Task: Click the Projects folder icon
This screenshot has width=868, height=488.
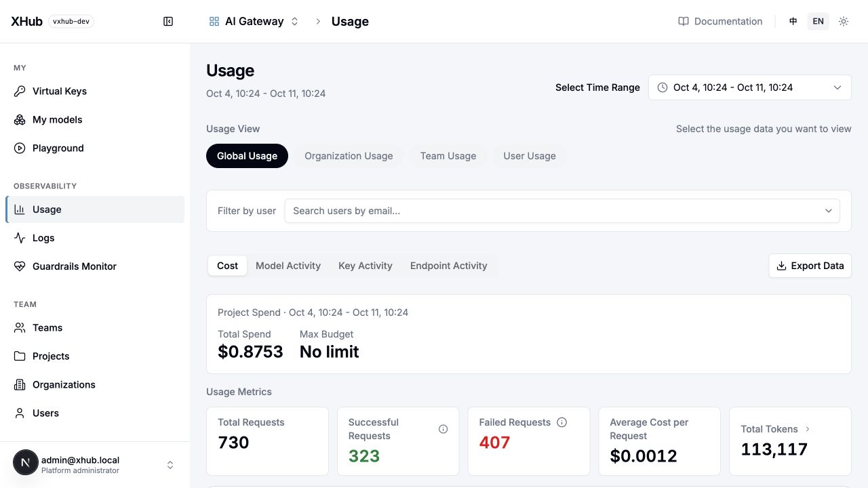Action: [20, 357]
